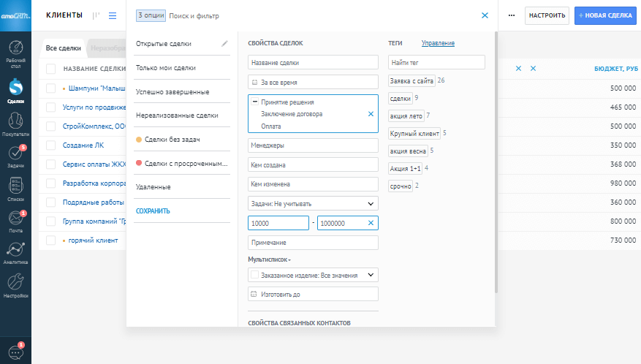Viewport: 641px width, 364px height.
Task: Click the Новая сделка button
Action: 605,15
